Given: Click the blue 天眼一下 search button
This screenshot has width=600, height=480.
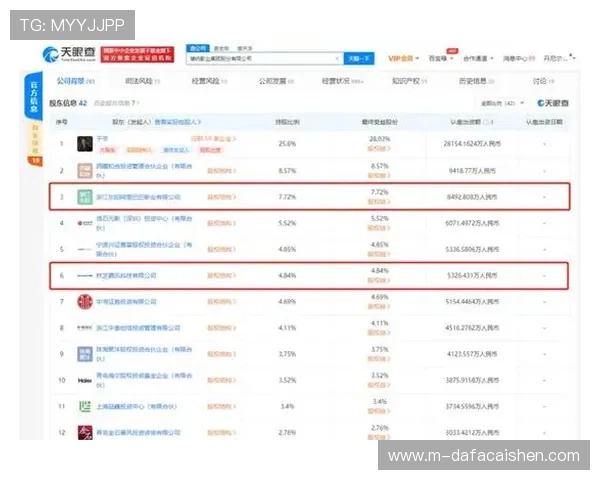Looking at the screenshot, I should (x=359, y=59).
